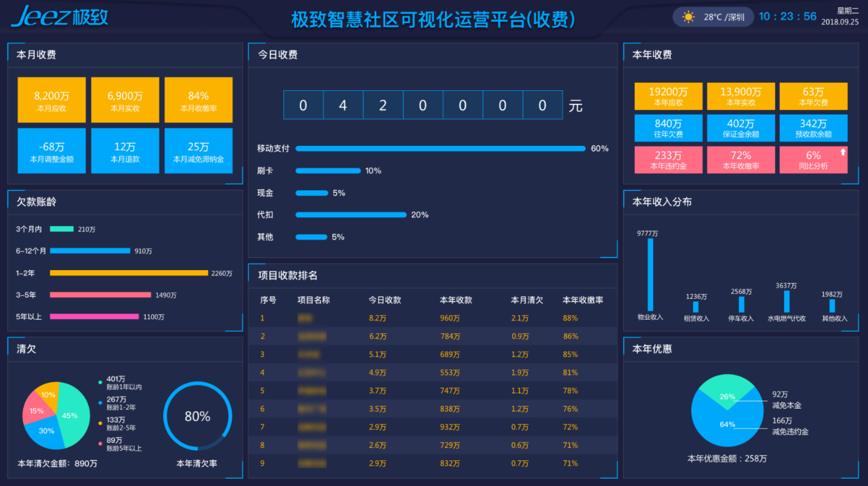Open the 402万 保证金余额 card
The width and height of the screenshot is (868, 486).
coord(741,128)
